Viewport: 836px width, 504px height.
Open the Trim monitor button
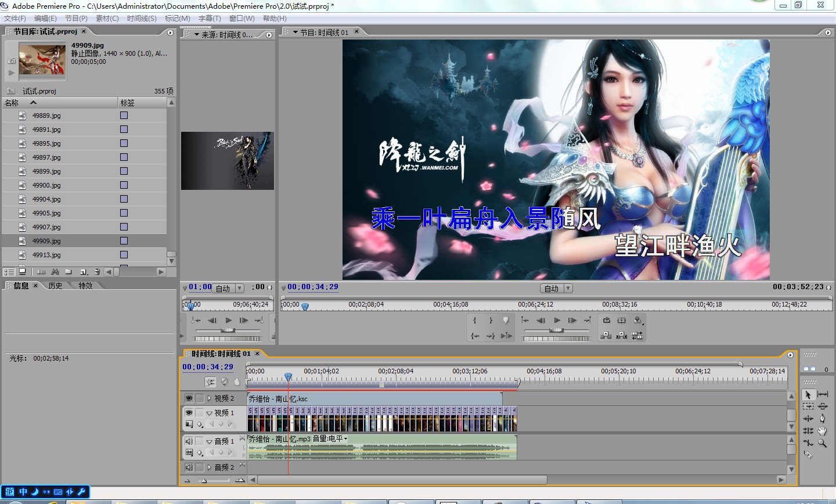tap(637, 336)
